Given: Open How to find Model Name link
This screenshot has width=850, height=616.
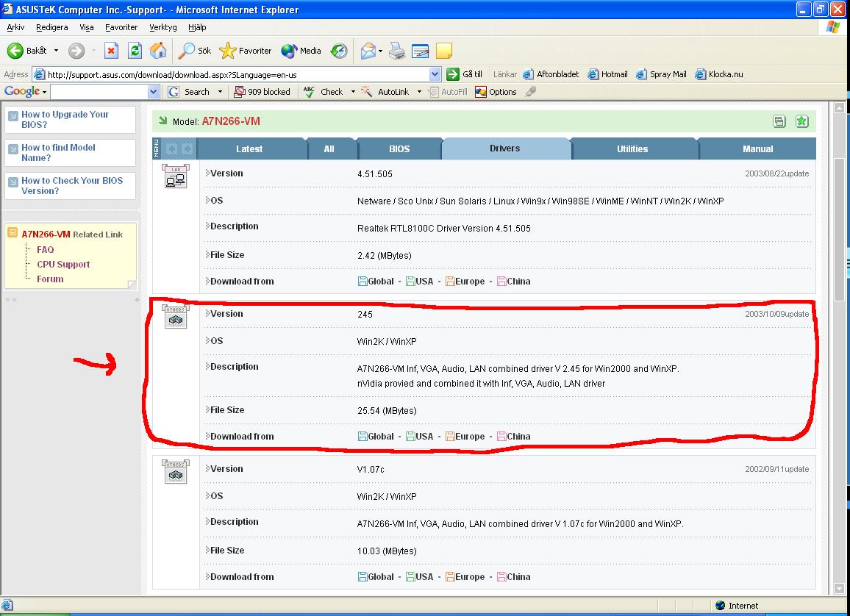Looking at the screenshot, I should 59,152.
